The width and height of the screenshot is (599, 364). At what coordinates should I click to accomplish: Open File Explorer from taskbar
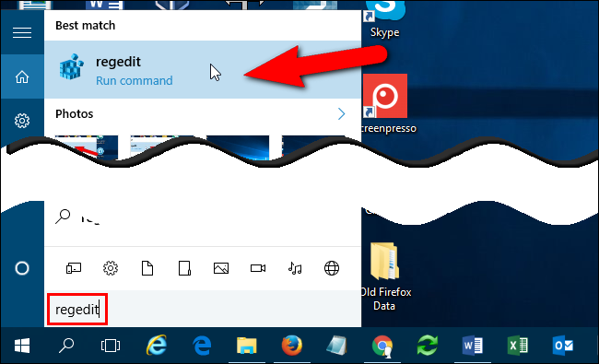(x=247, y=346)
